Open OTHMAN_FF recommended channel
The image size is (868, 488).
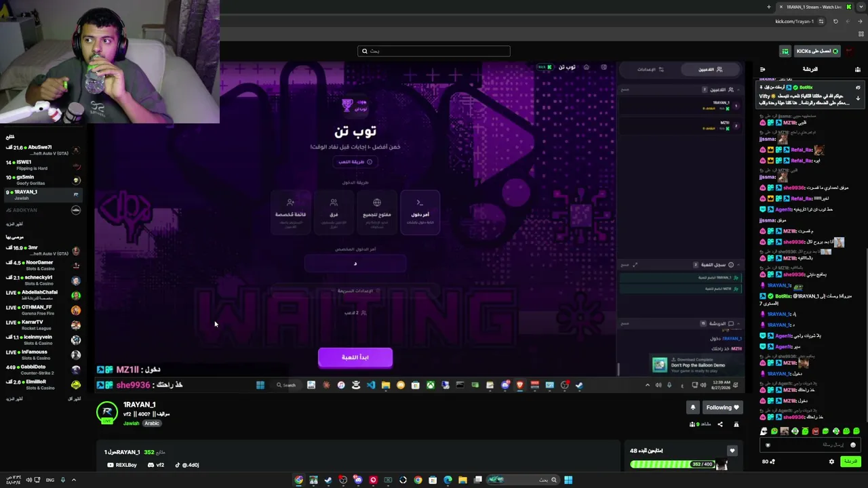(x=42, y=310)
